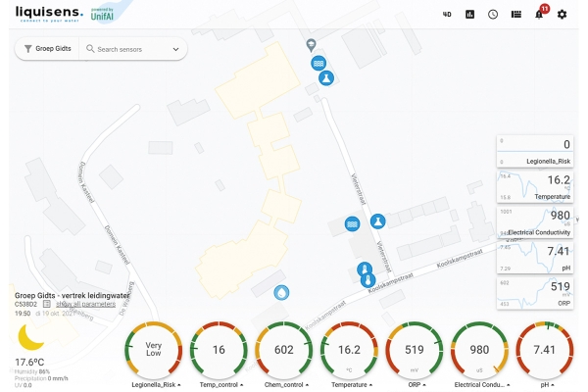Screen dimensions: 588x392
Task: Click the Temp_control gauge showing 16
Action: pyautogui.click(x=219, y=350)
